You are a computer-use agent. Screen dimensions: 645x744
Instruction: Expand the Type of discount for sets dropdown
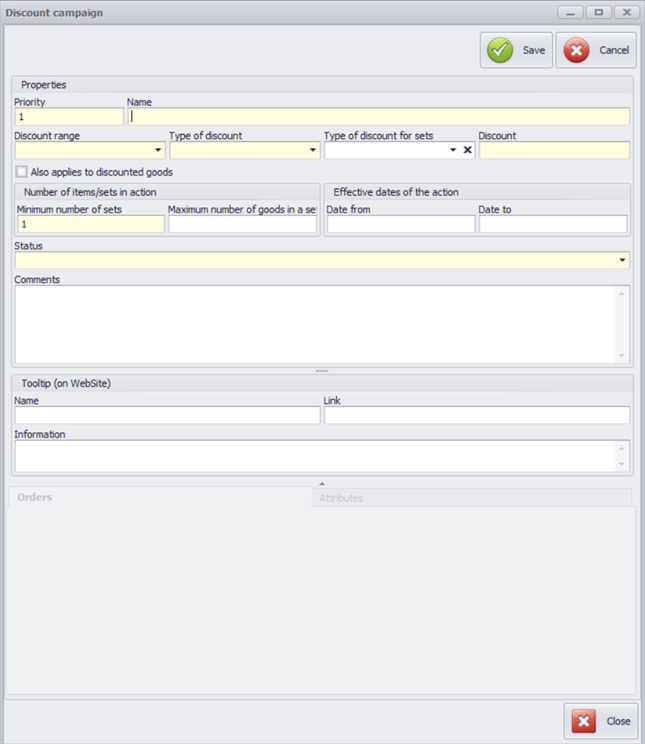[x=453, y=150]
